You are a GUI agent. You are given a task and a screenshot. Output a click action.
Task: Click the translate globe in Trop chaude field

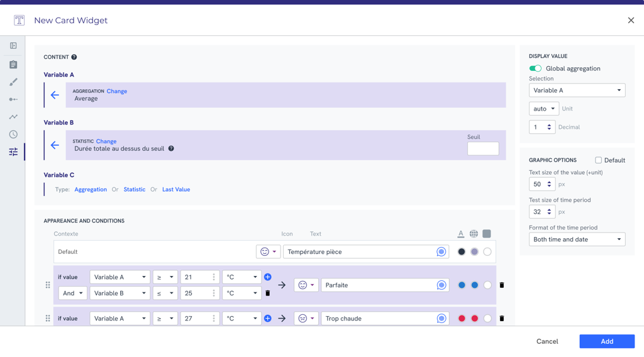click(441, 319)
